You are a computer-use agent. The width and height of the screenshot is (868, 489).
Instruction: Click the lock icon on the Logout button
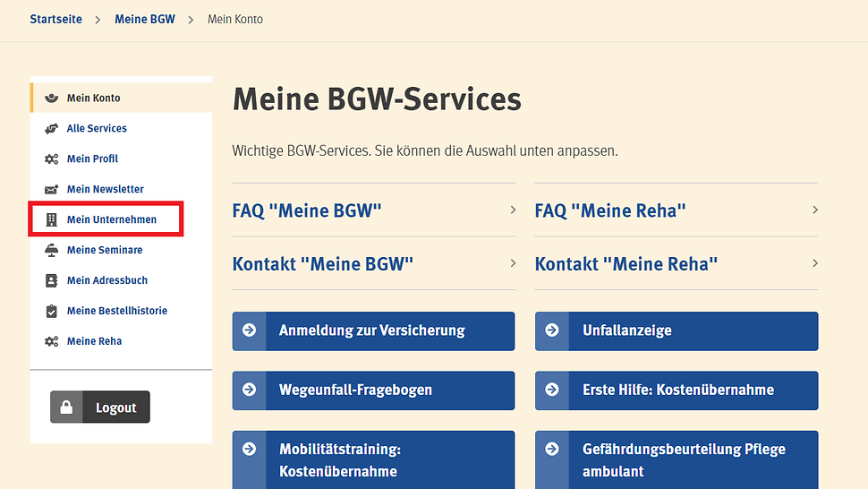pos(66,407)
